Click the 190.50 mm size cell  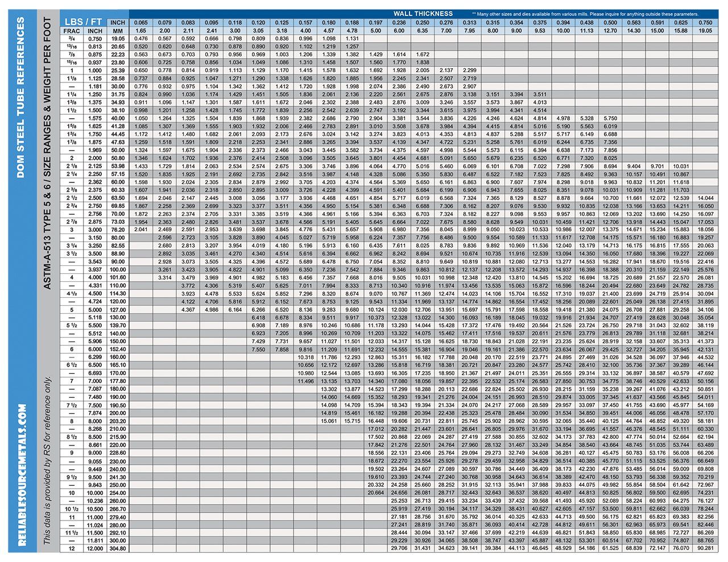tap(118, 405)
